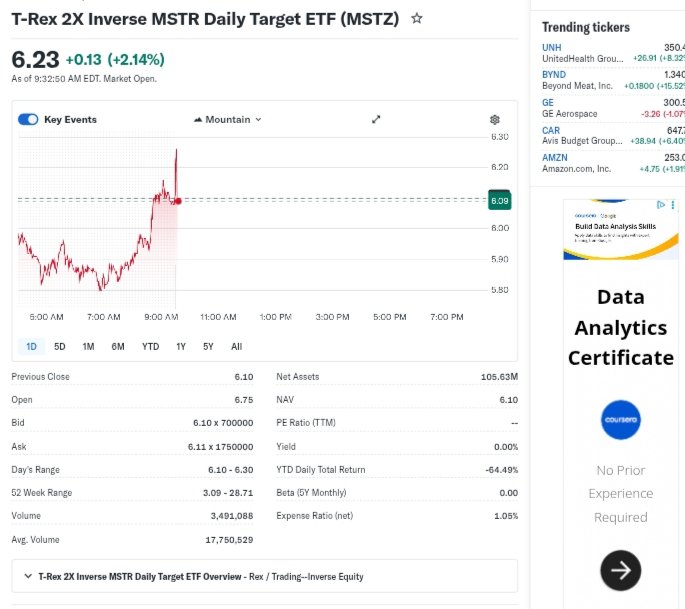Show All historical chart data
Screen dimensions: 685x609
pos(236,346)
